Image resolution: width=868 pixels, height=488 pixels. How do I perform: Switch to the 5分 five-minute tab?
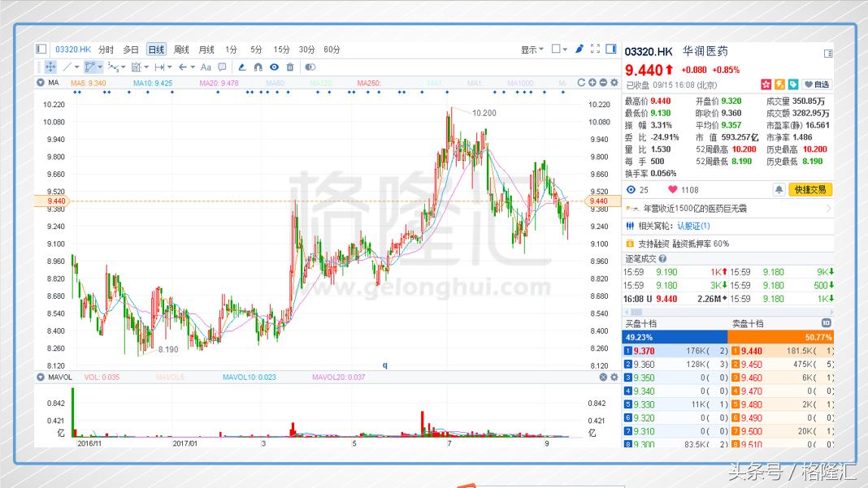256,50
